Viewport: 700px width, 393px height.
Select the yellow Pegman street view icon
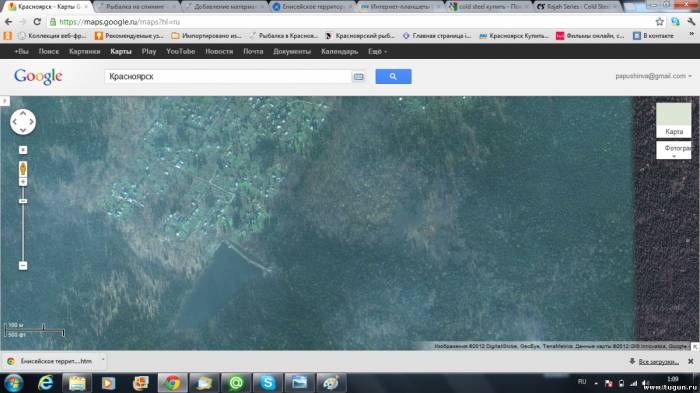tap(23, 168)
